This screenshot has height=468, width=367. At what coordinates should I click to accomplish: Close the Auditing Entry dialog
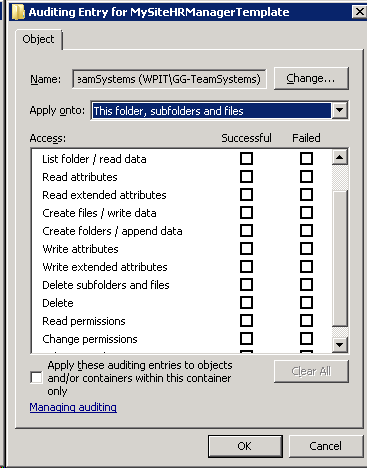(x=359, y=12)
